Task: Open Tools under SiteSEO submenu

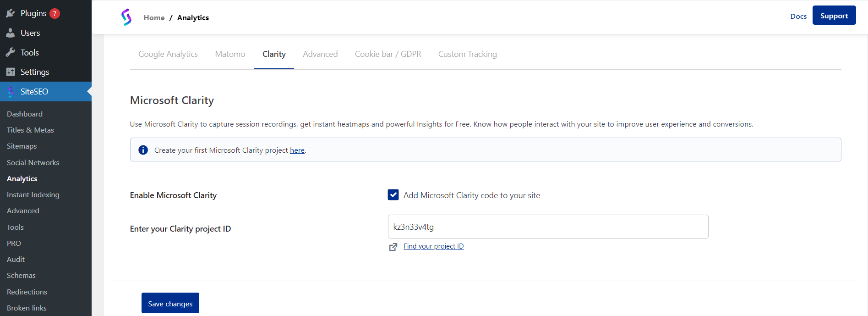Action: click(x=15, y=227)
